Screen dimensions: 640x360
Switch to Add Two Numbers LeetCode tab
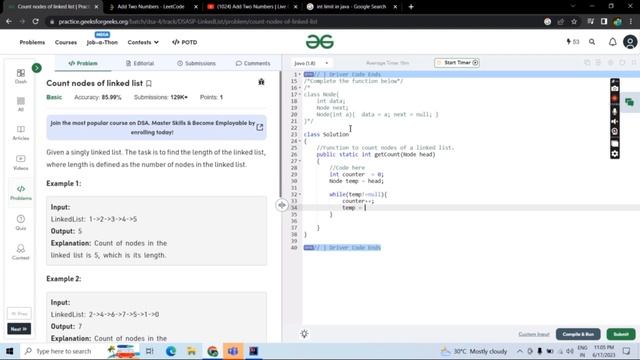click(152, 7)
